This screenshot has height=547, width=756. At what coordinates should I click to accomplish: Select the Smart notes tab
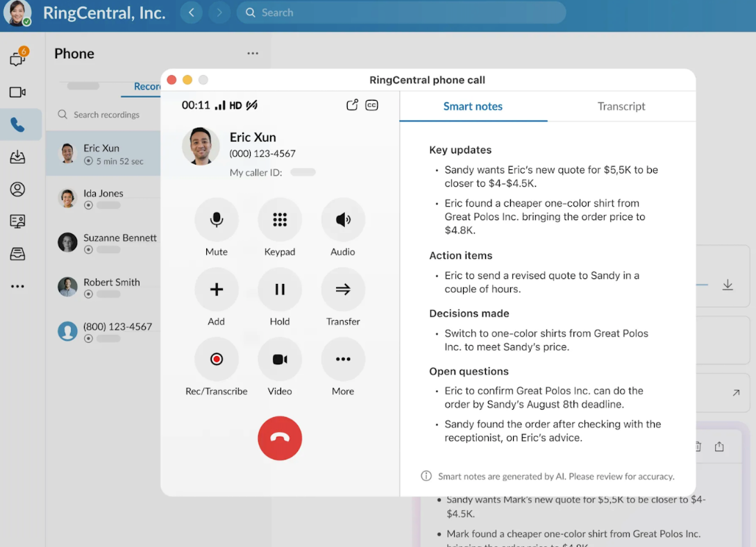pyautogui.click(x=473, y=106)
